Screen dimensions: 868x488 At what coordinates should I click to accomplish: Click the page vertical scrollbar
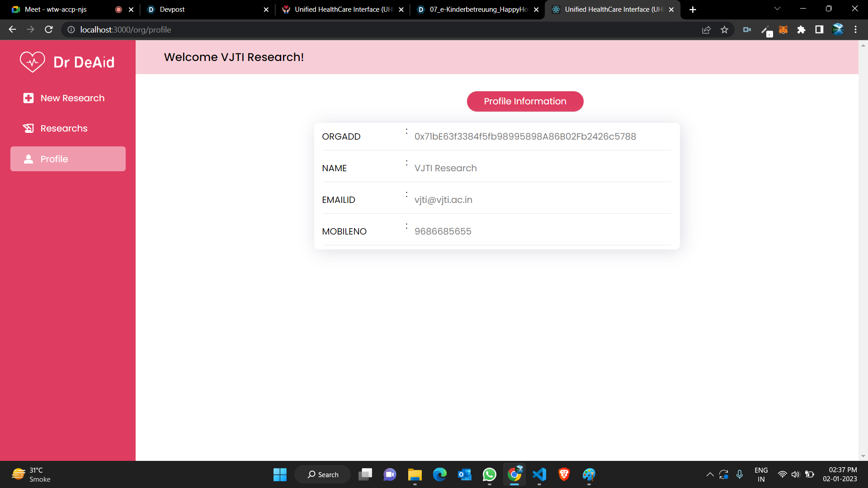[863, 249]
